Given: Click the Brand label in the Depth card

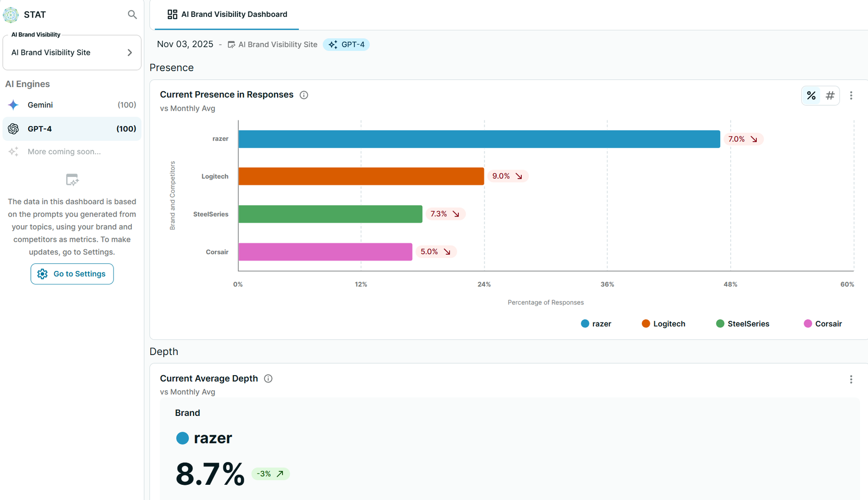Looking at the screenshot, I should 188,413.
